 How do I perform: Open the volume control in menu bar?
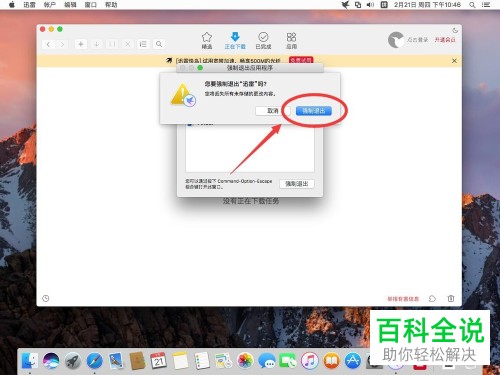(370, 5)
